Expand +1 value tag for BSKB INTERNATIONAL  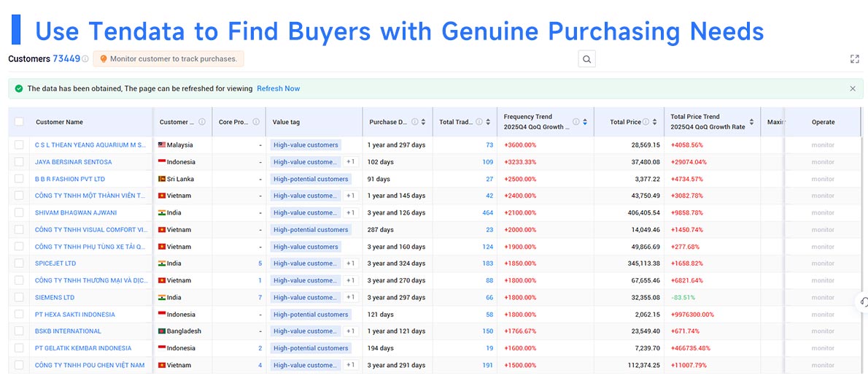pos(350,331)
